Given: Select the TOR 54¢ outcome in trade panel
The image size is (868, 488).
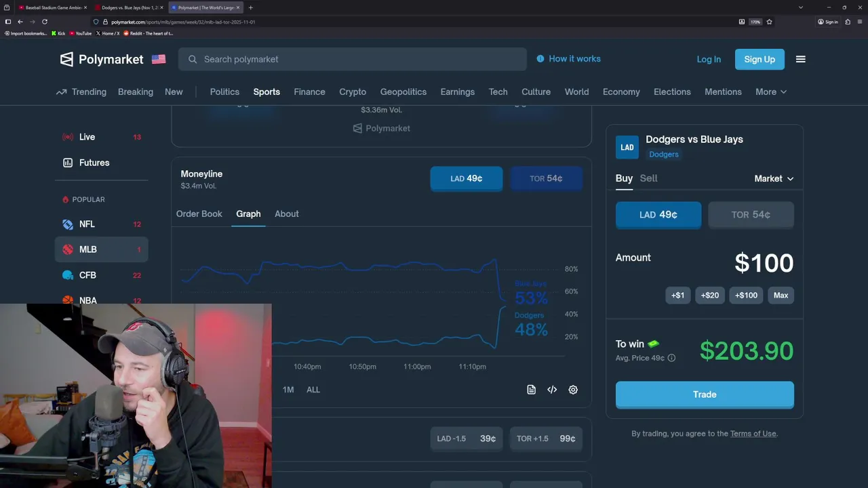Looking at the screenshot, I should (751, 215).
